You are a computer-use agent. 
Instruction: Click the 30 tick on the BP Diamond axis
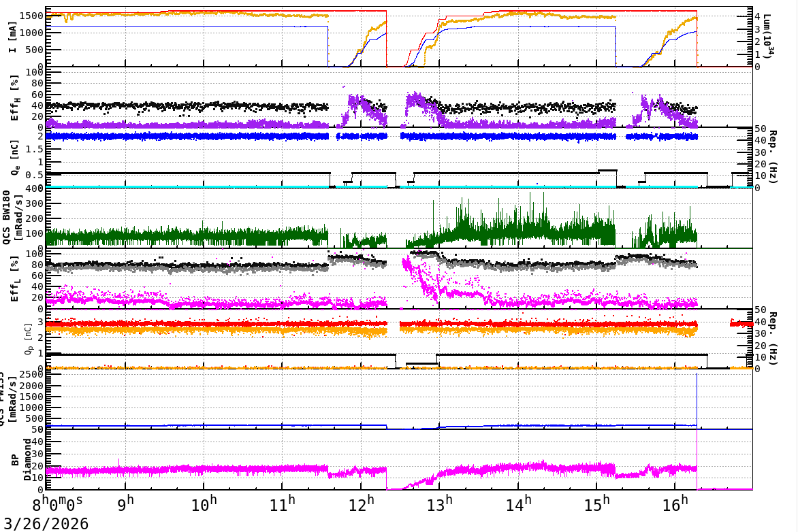coord(37,454)
